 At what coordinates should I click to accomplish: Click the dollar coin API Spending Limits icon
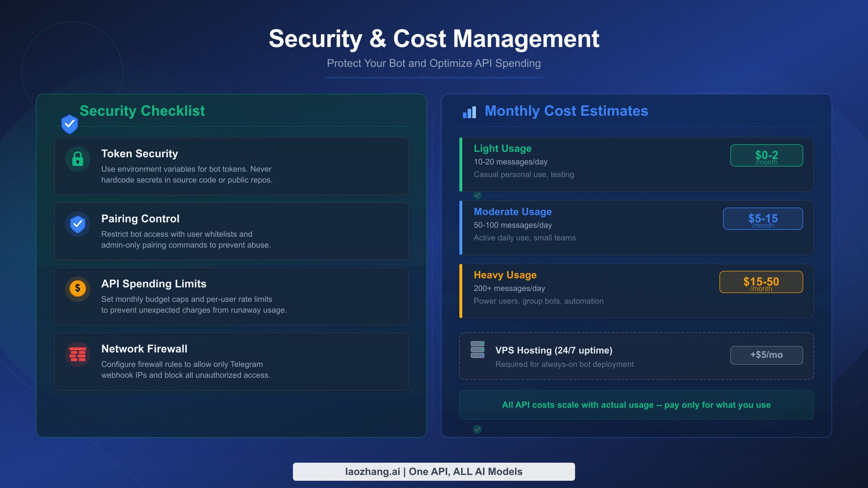coord(77,288)
